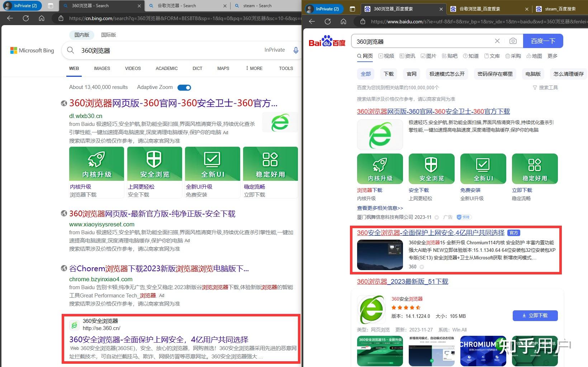
Task: Click 内核升级 tile in Bing ad
Action: point(96,164)
